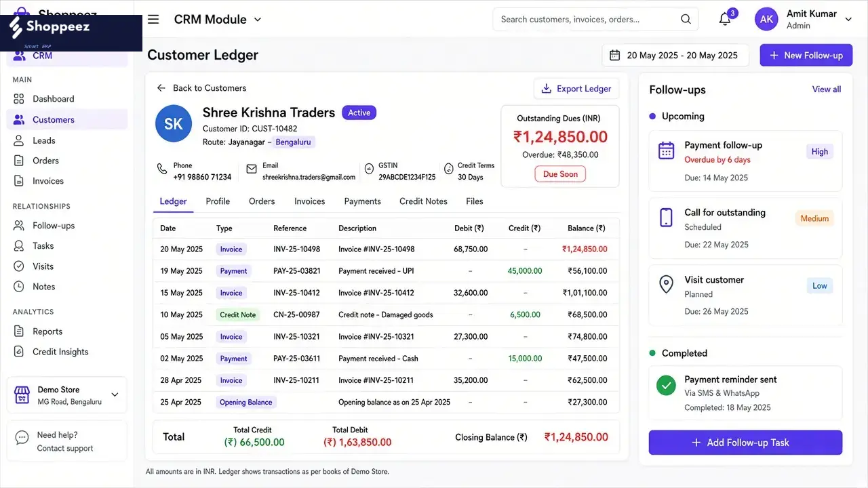Expand the Demo Store selector chevron
The width and height of the screenshot is (868, 488).
(115, 394)
